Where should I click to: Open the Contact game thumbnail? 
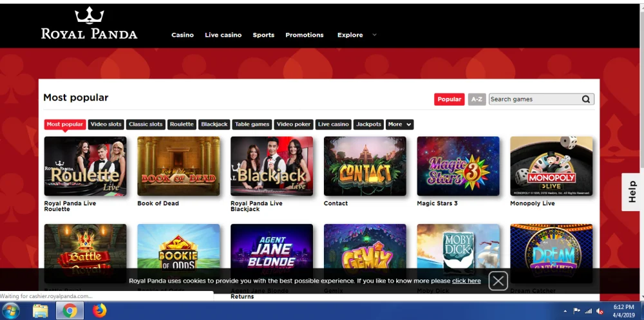tap(365, 166)
